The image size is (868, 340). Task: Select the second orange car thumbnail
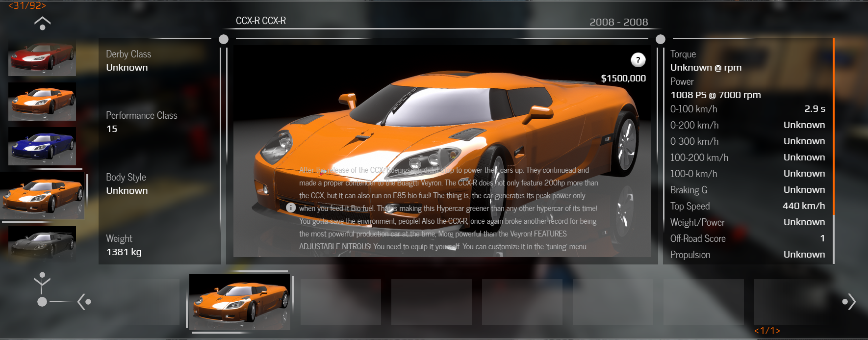pos(42,102)
